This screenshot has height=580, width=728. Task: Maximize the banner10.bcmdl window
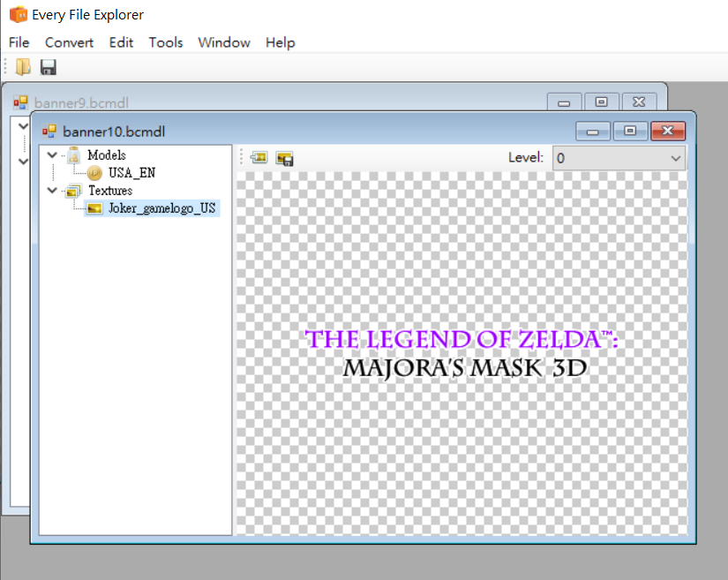point(630,131)
